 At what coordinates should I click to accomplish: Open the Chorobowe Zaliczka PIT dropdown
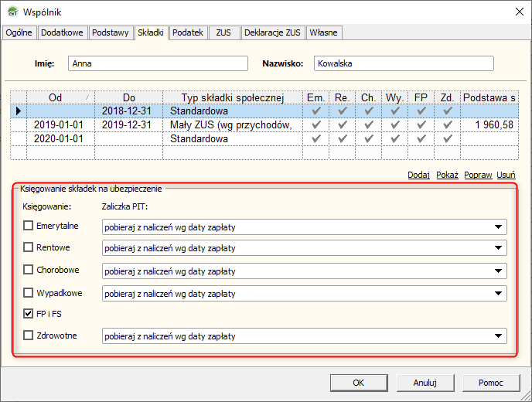[x=498, y=271]
